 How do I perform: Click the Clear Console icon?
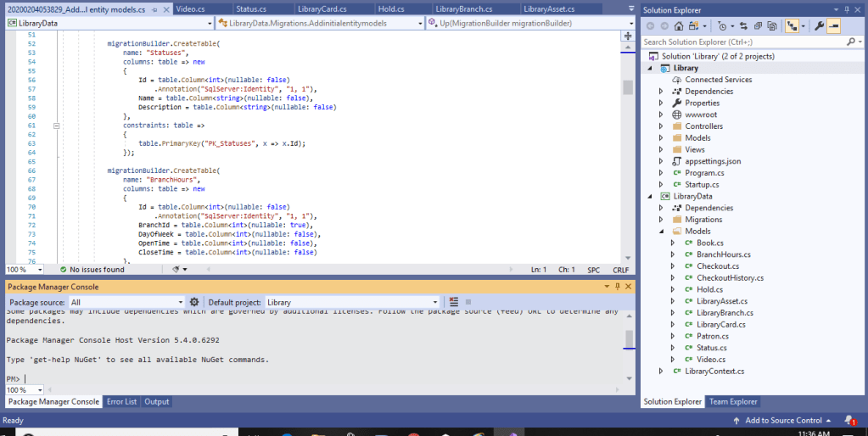454,302
